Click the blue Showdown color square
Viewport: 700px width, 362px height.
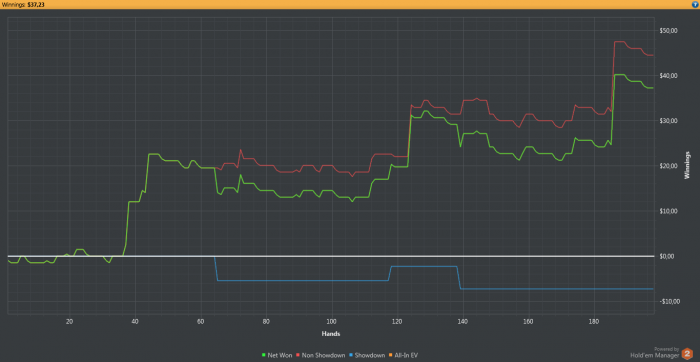tap(350, 356)
